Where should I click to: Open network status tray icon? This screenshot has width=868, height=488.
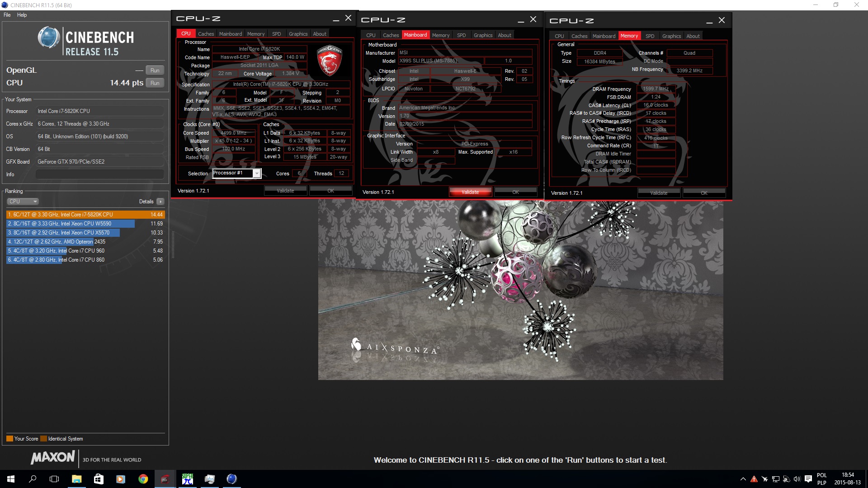[x=775, y=479]
